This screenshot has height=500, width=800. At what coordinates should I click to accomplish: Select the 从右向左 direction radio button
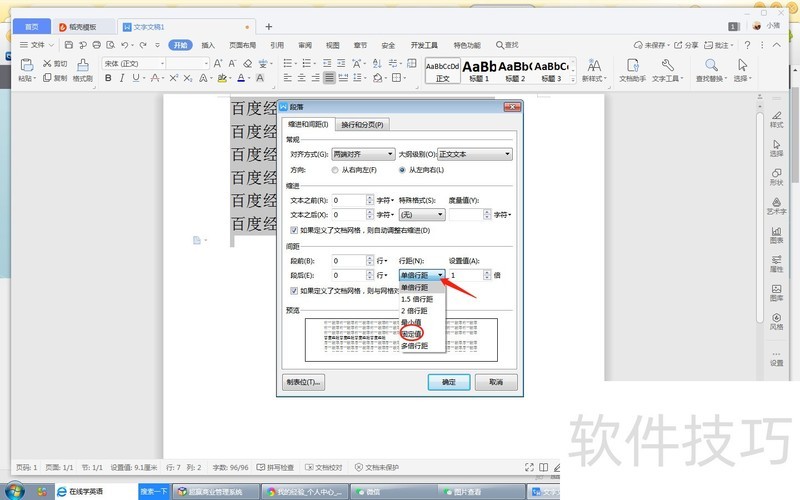click(335, 170)
